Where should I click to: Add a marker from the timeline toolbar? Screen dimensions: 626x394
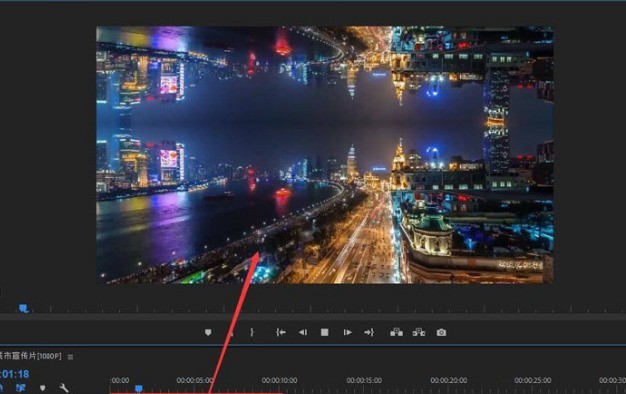[x=42, y=388]
